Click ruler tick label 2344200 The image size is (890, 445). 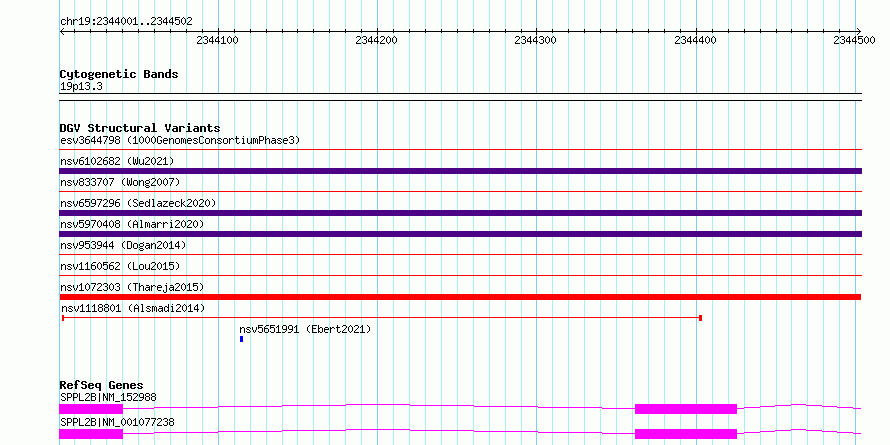376,40
